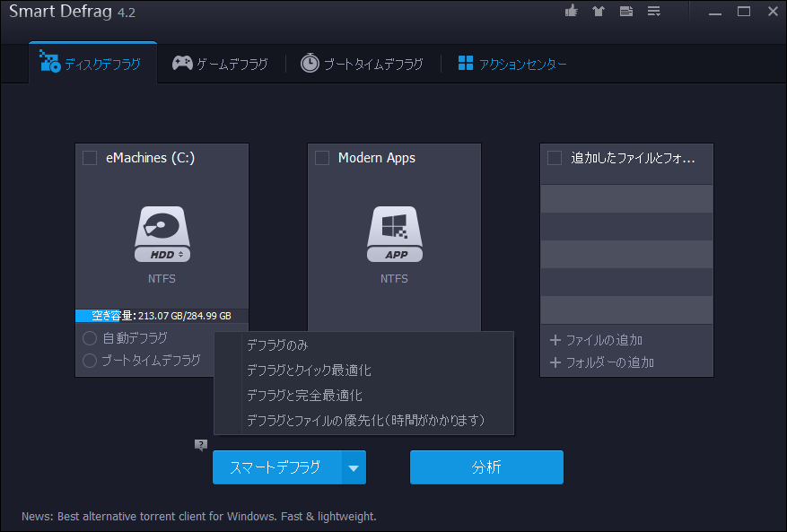Click the thumbs-up like icon

571,11
